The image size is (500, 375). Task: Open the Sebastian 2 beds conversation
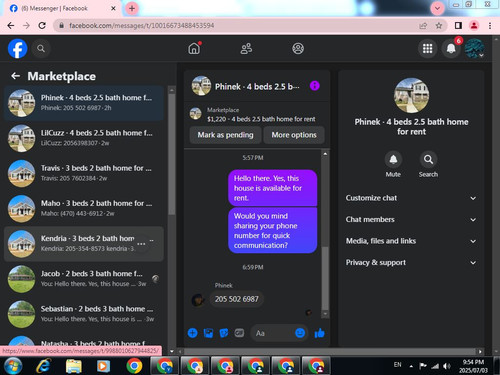click(x=84, y=314)
